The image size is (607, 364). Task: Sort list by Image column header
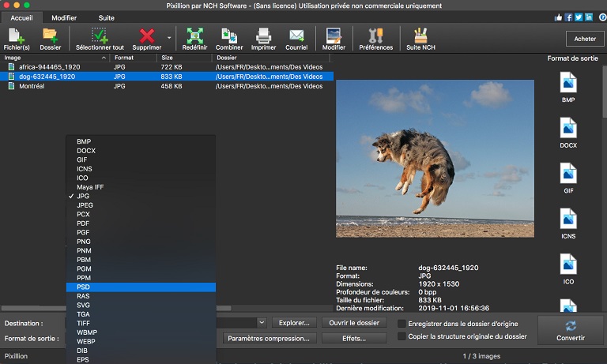(55, 58)
